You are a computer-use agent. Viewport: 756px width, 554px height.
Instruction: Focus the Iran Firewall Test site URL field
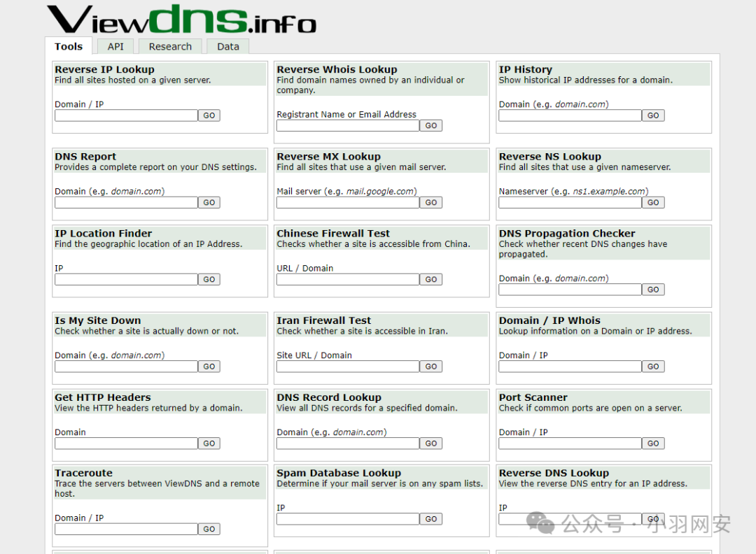coord(348,367)
